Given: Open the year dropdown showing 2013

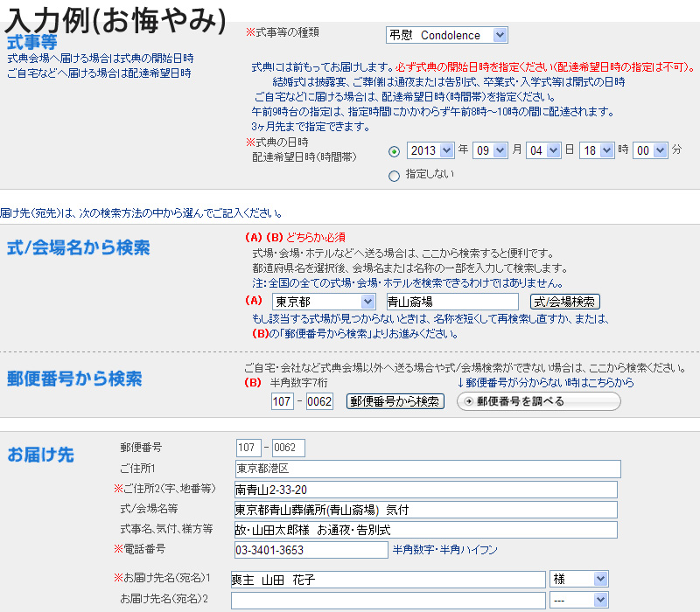Looking at the screenshot, I should (430, 150).
